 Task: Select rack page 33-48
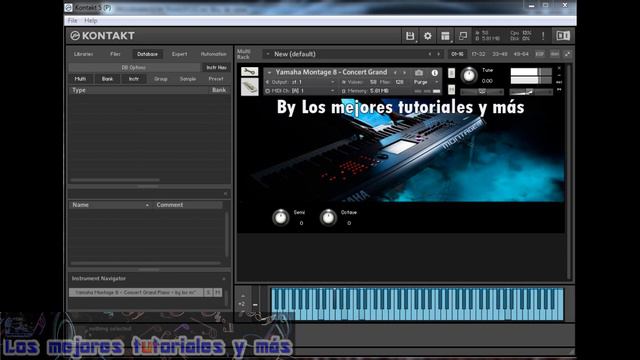[500, 54]
